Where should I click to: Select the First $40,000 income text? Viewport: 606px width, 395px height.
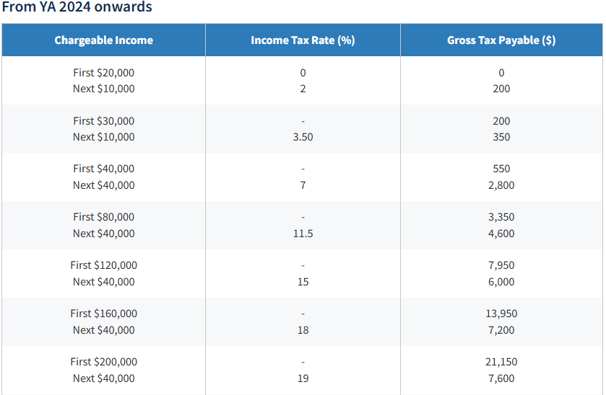(x=104, y=169)
